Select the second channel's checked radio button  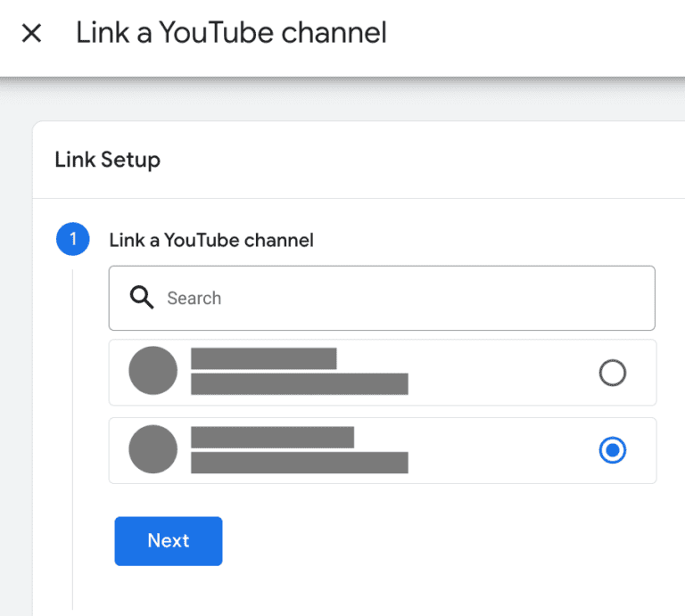(612, 450)
